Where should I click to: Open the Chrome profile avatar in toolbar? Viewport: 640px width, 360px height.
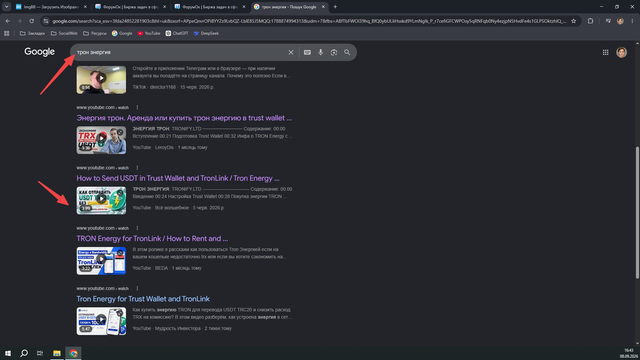click(620, 21)
